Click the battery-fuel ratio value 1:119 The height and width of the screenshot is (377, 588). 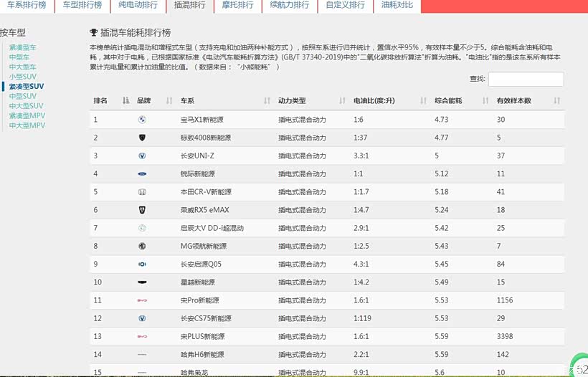362,318
